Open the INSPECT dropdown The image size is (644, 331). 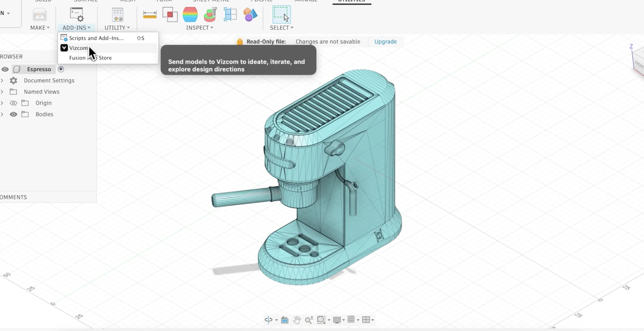(200, 28)
